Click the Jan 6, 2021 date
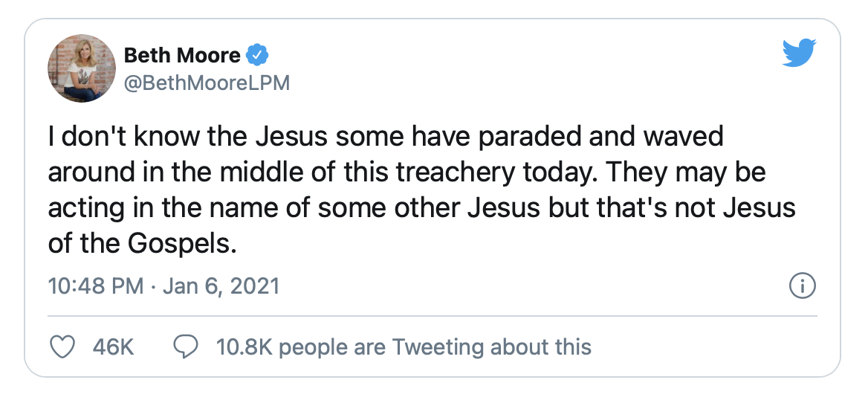868x400 pixels. coord(219,286)
